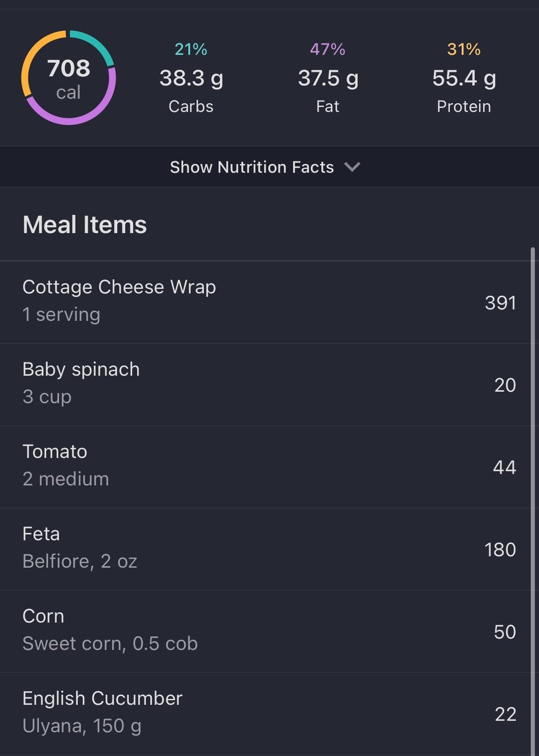Click the 391 calorie value
The image size is (539, 756).
500,303
